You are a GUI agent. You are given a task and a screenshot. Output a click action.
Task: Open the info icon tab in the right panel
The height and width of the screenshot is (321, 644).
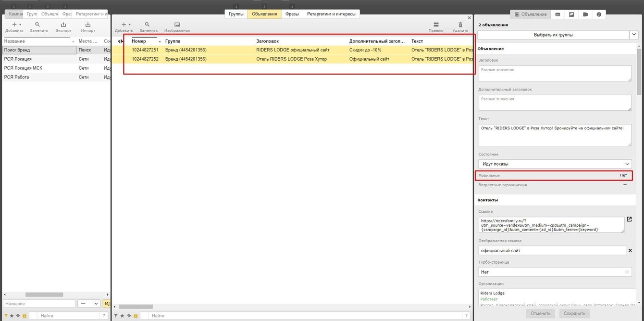pos(599,14)
